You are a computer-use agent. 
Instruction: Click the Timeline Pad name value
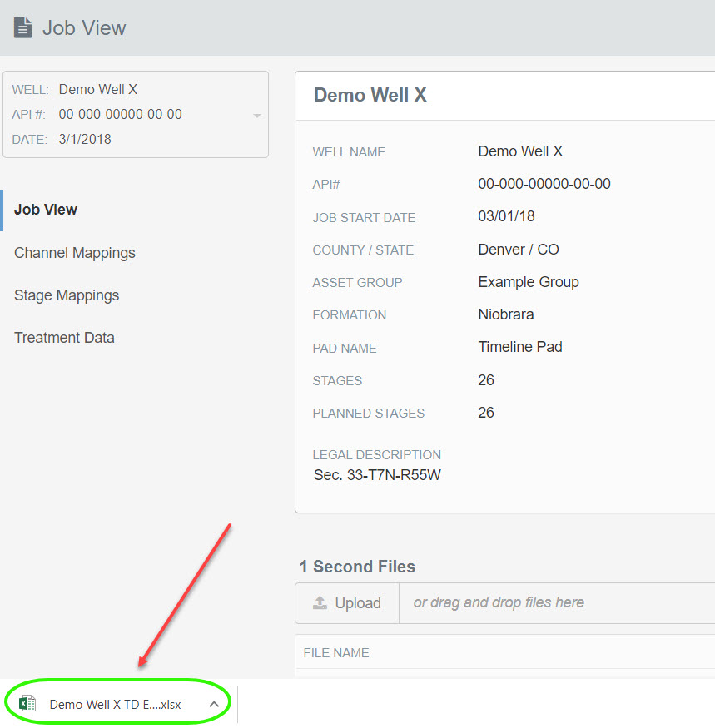pos(520,347)
